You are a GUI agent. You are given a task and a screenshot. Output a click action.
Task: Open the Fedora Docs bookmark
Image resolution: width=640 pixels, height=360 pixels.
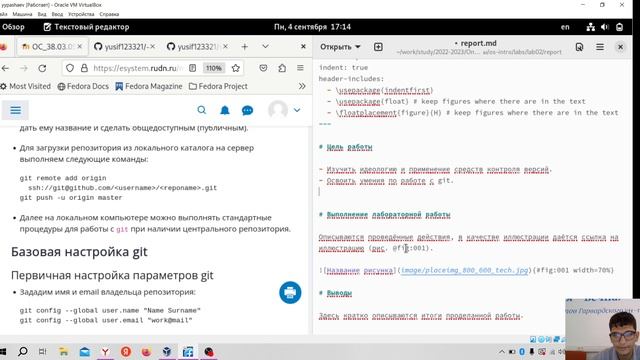[83, 86]
